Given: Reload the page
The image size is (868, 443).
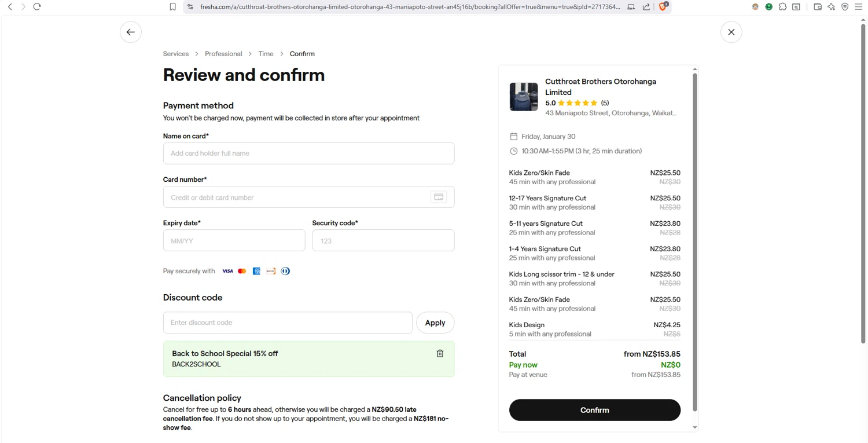Looking at the screenshot, I should [37, 7].
